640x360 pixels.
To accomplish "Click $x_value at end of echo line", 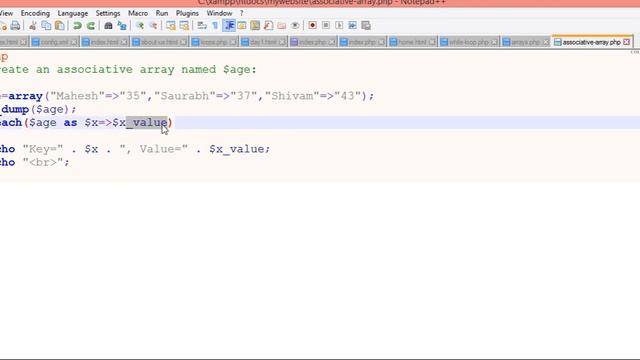I will (x=237, y=149).
